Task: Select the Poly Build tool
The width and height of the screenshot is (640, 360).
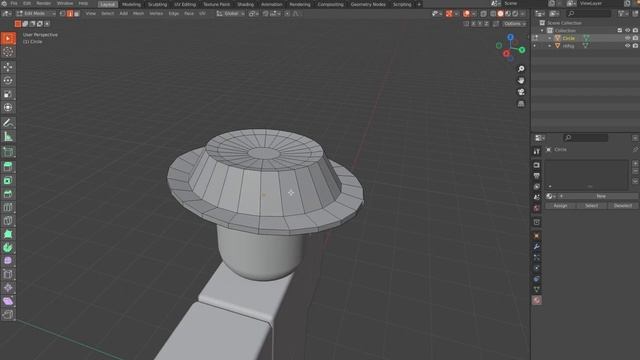Action: tap(8, 234)
